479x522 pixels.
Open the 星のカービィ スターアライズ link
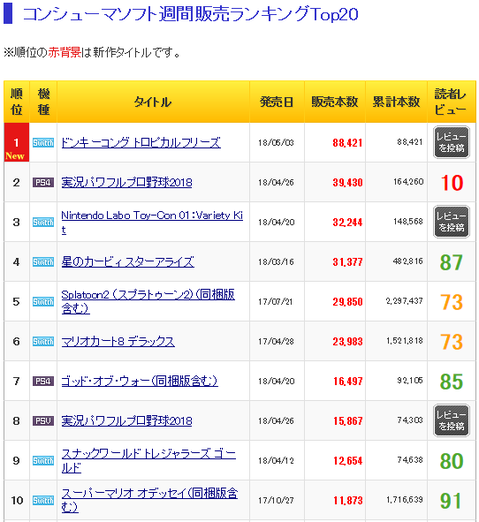(128, 262)
